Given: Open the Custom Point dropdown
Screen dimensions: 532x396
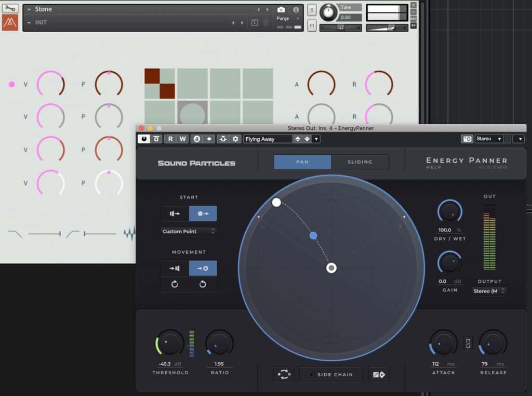Looking at the screenshot, I should point(188,231).
